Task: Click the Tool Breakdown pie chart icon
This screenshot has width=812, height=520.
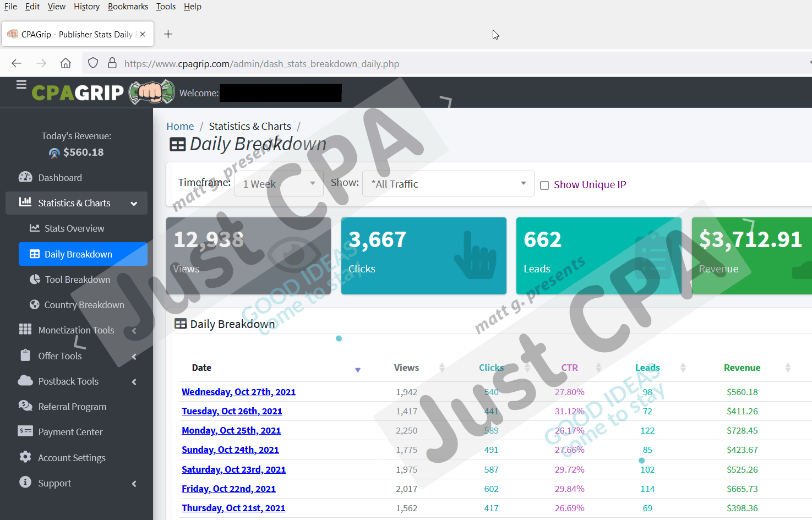Action: tap(35, 279)
